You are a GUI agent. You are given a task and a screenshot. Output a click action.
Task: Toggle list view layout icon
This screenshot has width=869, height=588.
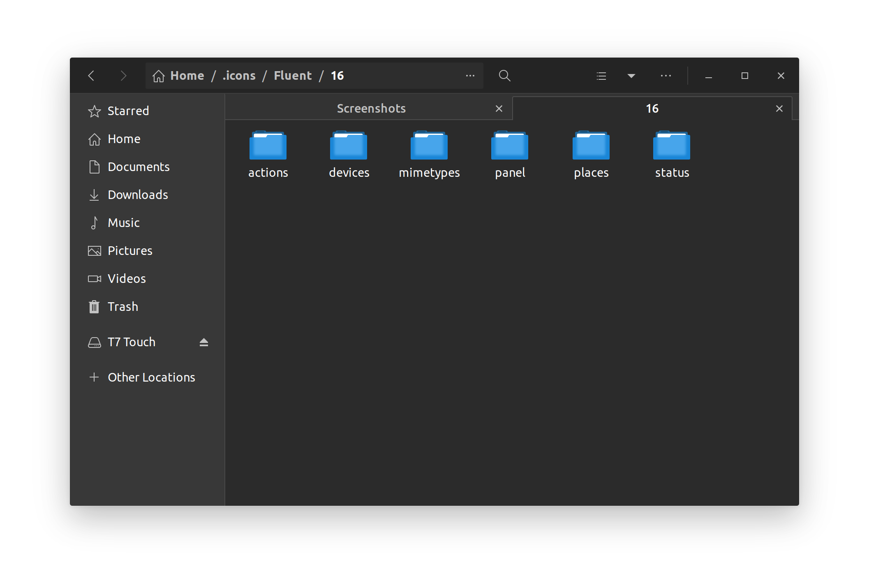[x=601, y=76]
